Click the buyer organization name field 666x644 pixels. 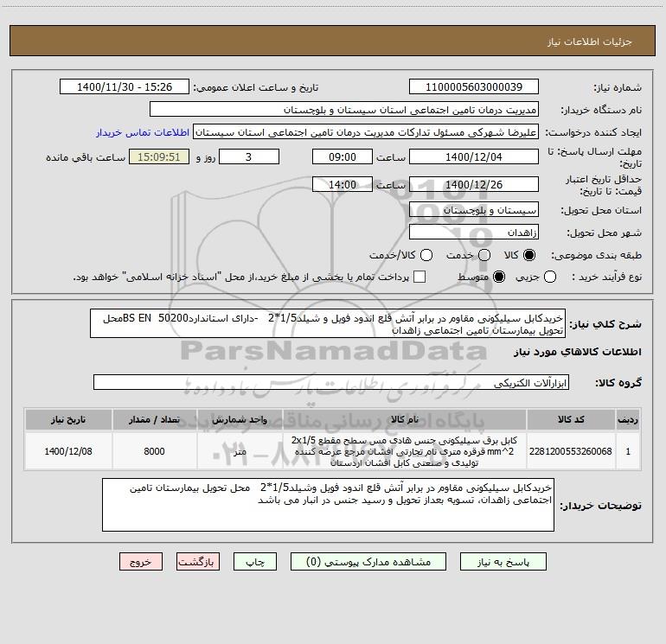(344, 109)
